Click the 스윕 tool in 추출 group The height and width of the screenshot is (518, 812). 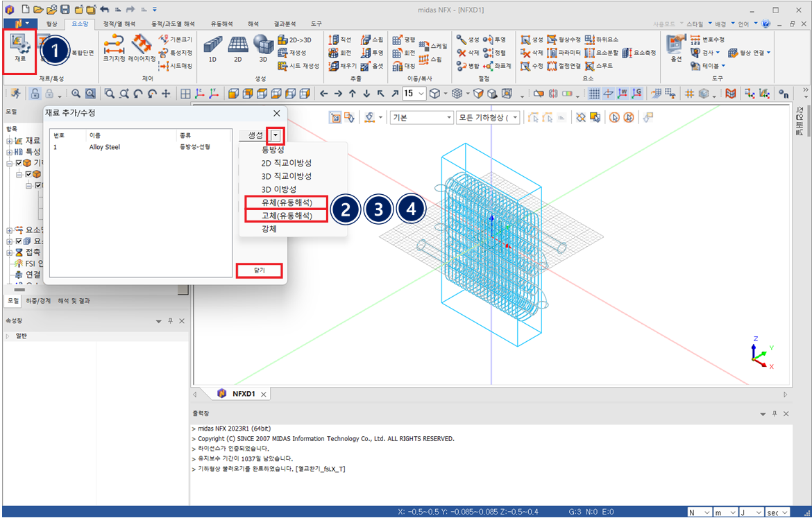(372, 40)
